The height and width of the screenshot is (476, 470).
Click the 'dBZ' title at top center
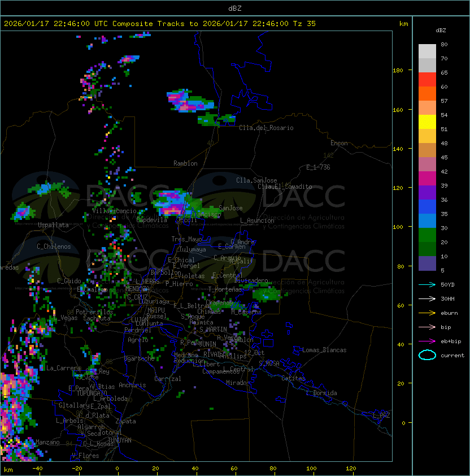pyautogui.click(x=235, y=8)
